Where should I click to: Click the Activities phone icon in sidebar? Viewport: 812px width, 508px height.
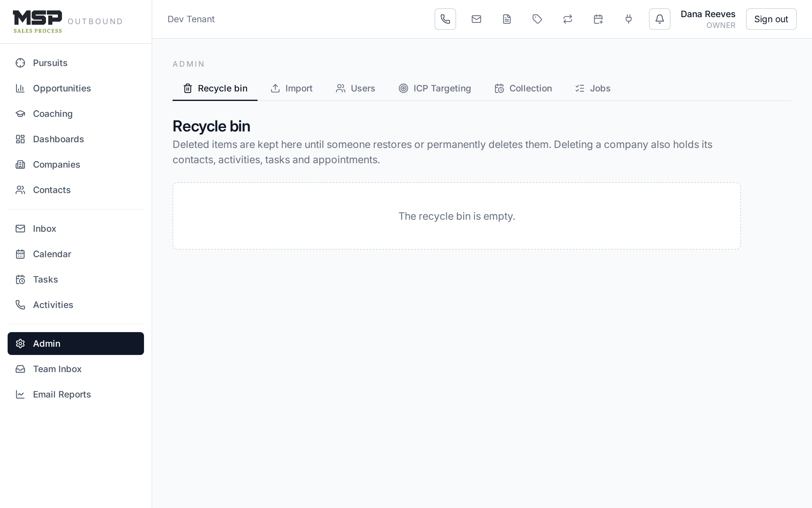(x=21, y=305)
